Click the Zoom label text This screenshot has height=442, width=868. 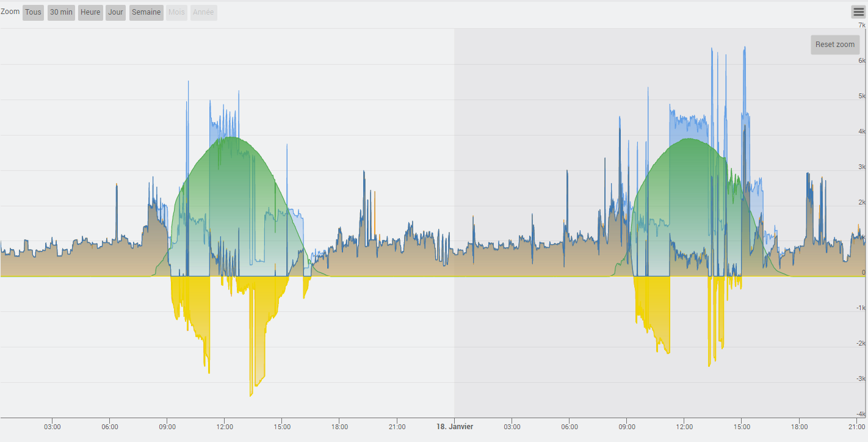pyautogui.click(x=10, y=12)
